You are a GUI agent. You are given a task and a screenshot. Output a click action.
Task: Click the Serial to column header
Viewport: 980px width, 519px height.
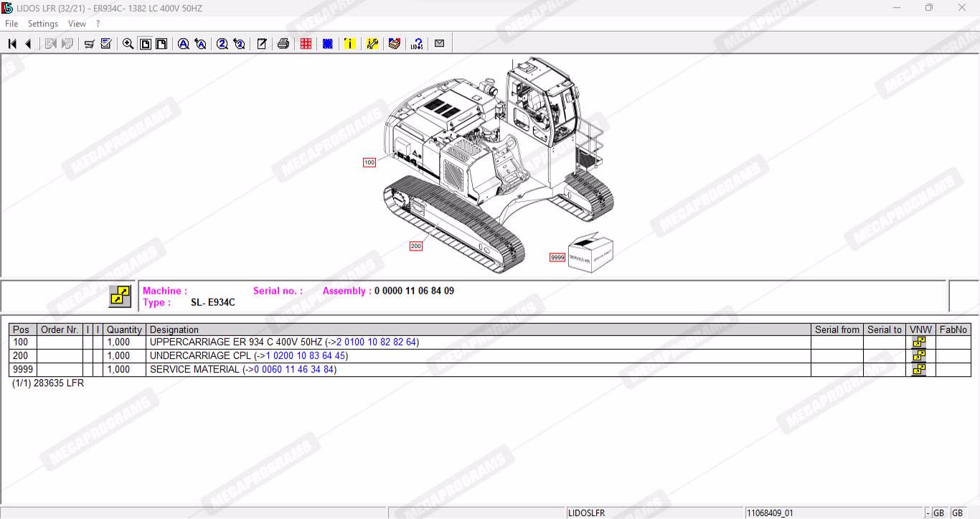885,329
